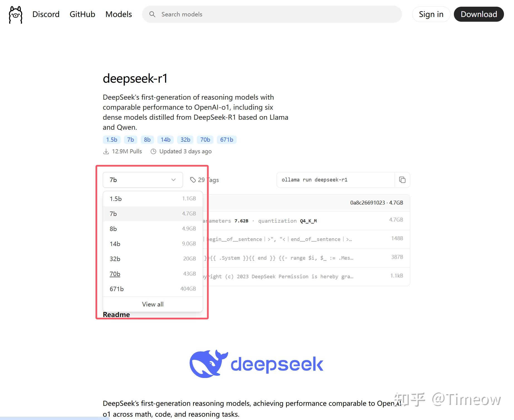
Task: Click the search magnifier icon
Action: 152,14
